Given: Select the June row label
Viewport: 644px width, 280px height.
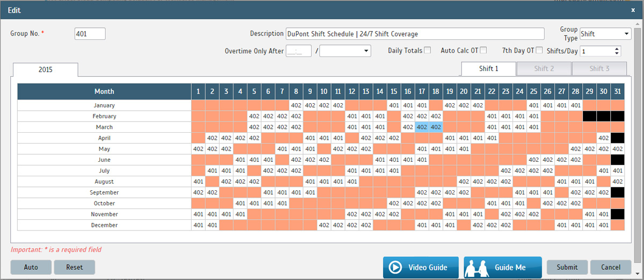Looking at the screenshot, I should (x=105, y=160).
